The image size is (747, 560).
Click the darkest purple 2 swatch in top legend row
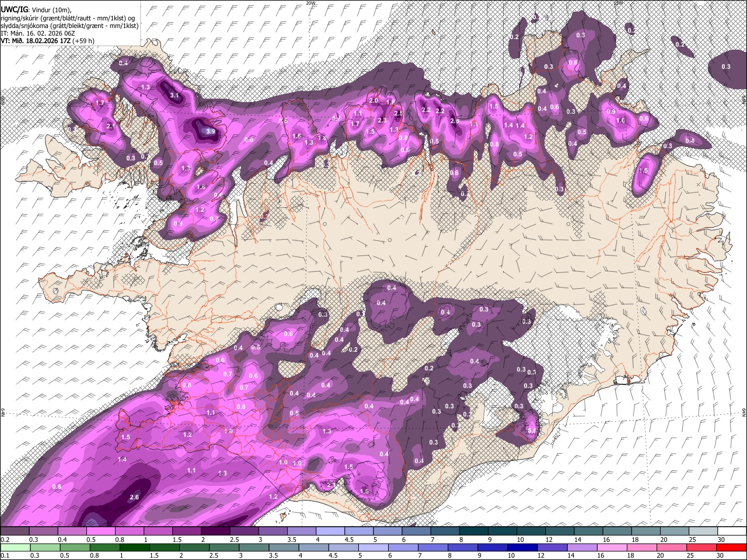[215, 531]
